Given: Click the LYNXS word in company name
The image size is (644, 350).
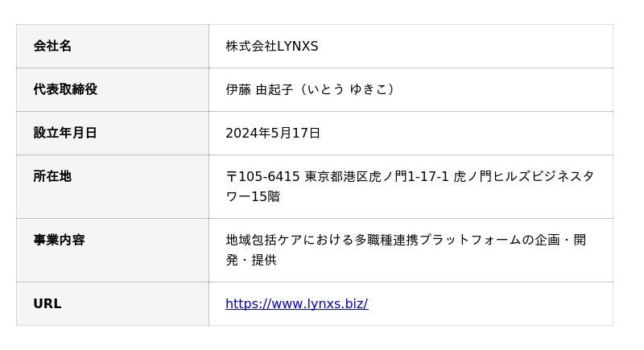Looking at the screenshot, I should 298,46.
